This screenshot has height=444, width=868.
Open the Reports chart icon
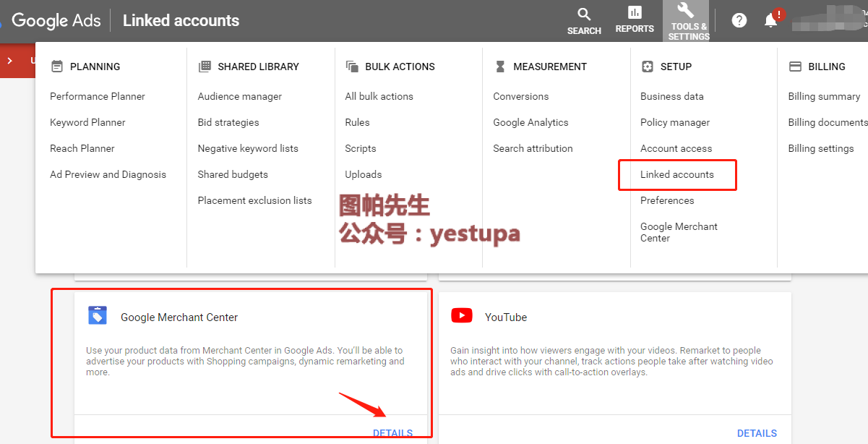(635, 12)
